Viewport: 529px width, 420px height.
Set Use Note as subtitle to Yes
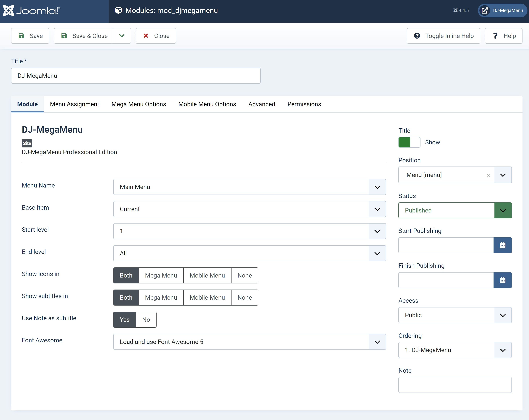coord(125,320)
